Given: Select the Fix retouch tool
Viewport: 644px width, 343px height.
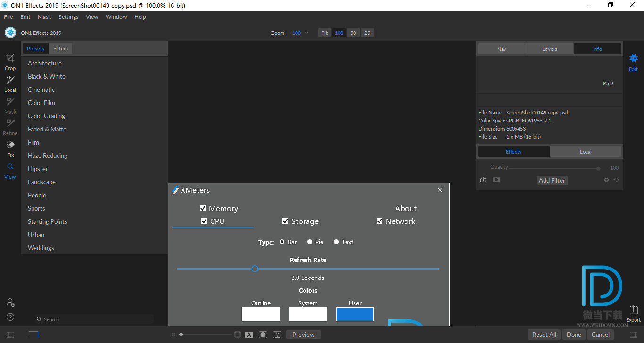Looking at the screenshot, I should click(x=10, y=148).
